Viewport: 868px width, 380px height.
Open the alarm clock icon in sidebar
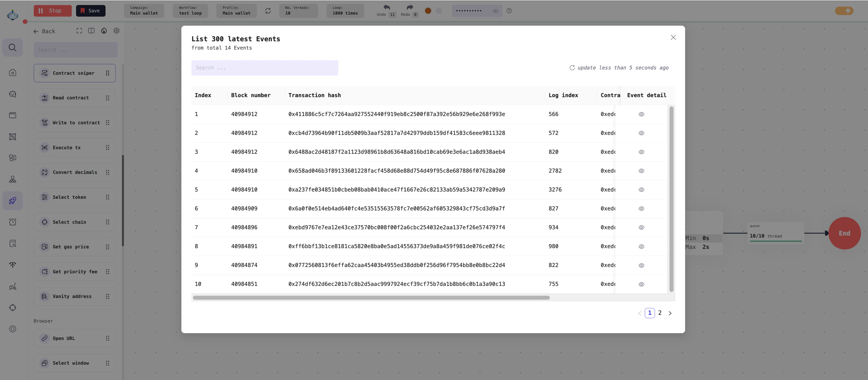tap(12, 222)
